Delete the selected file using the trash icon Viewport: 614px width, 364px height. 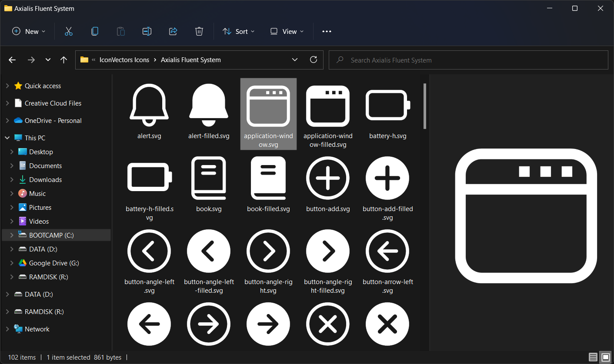coord(199,31)
